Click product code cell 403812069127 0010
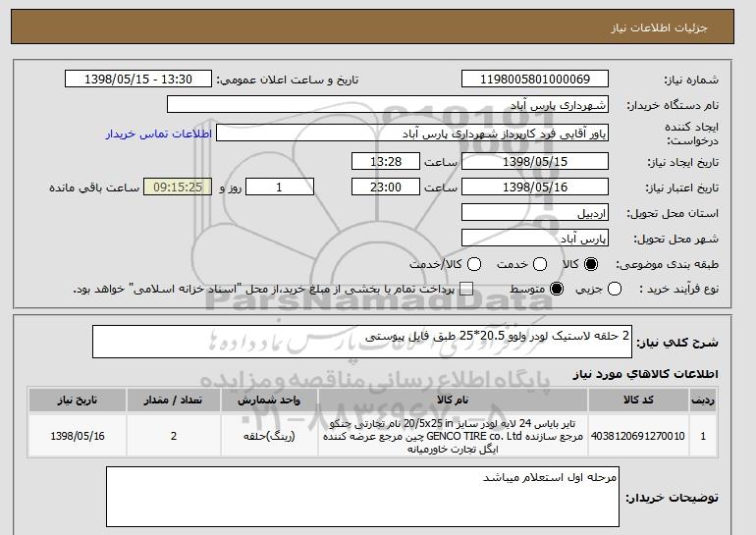Screen dimensions: 756x535 [x=638, y=436]
